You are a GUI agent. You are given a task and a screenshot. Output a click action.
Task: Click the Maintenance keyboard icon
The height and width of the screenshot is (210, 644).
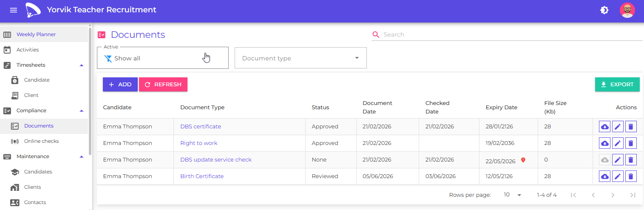(7, 156)
